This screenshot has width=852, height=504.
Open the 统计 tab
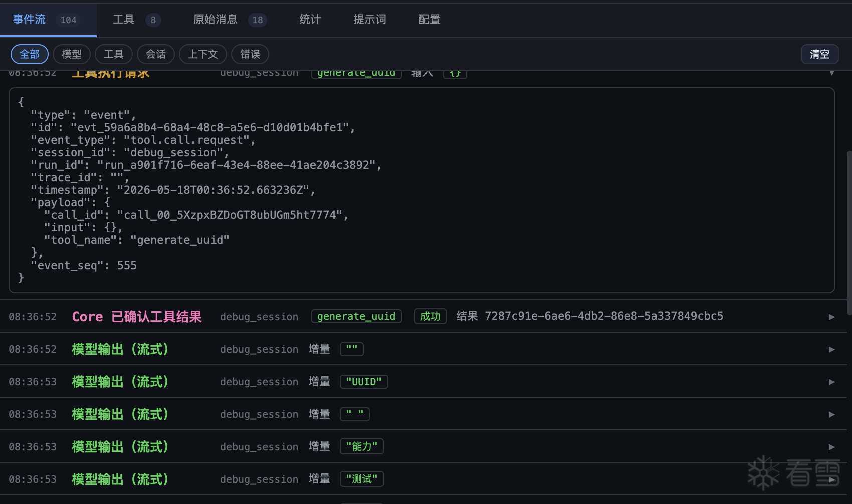310,20
